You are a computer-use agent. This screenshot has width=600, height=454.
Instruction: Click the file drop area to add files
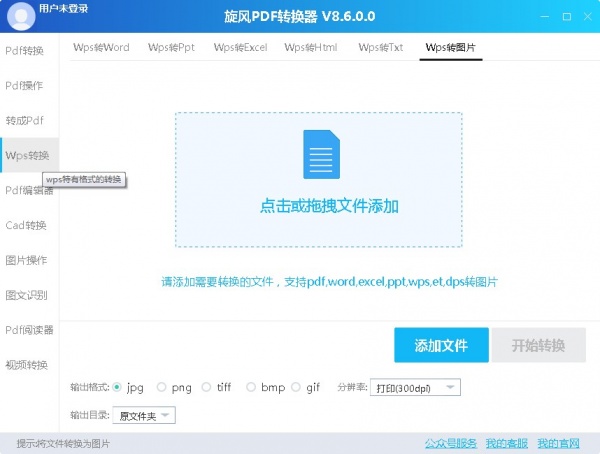[x=319, y=180]
